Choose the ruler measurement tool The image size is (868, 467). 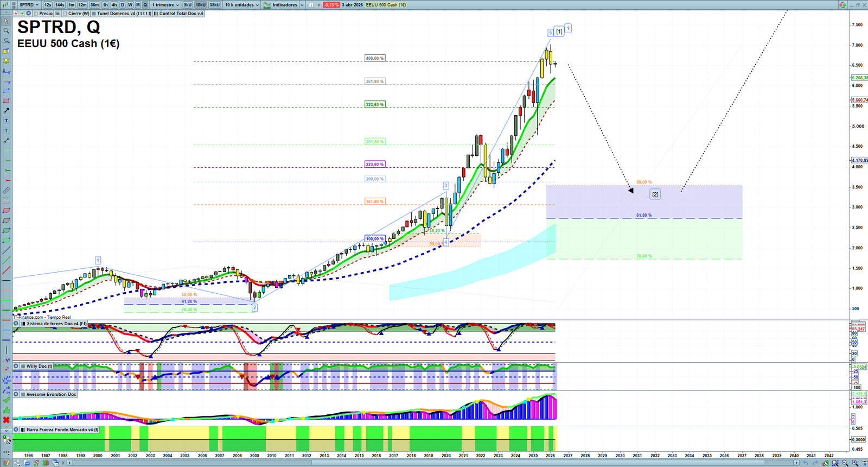(x=6, y=191)
